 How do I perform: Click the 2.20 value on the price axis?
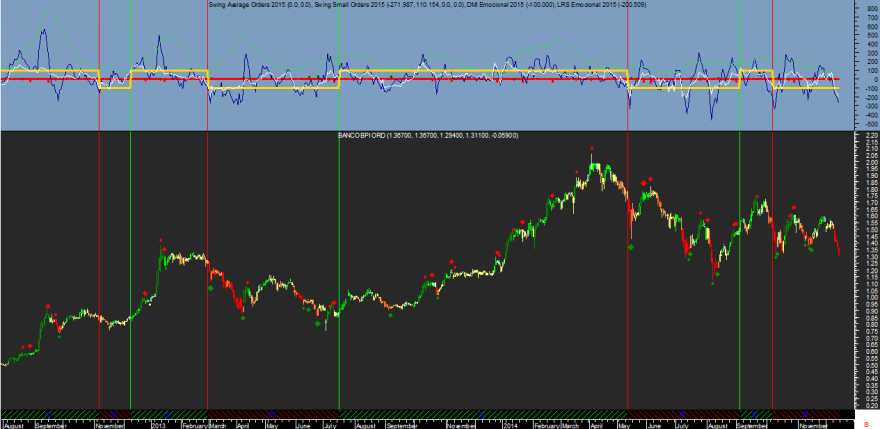(x=872, y=136)
